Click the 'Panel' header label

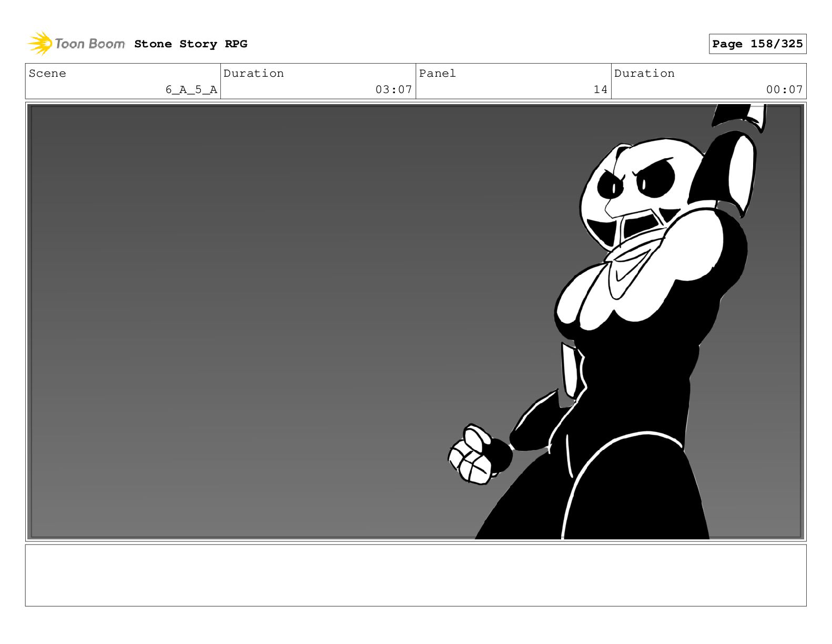tap(437, 74)
